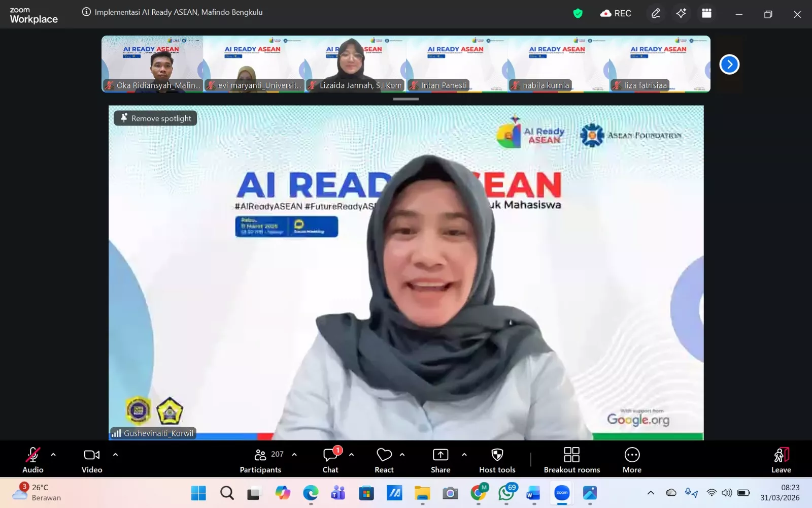Expand the Video settings chevron
The width and height of the screenshot is (812, 508).
[115, 454]
